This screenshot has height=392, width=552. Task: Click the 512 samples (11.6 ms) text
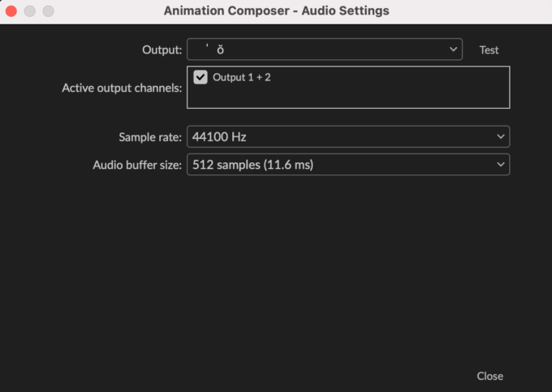(x=252, y=165)
